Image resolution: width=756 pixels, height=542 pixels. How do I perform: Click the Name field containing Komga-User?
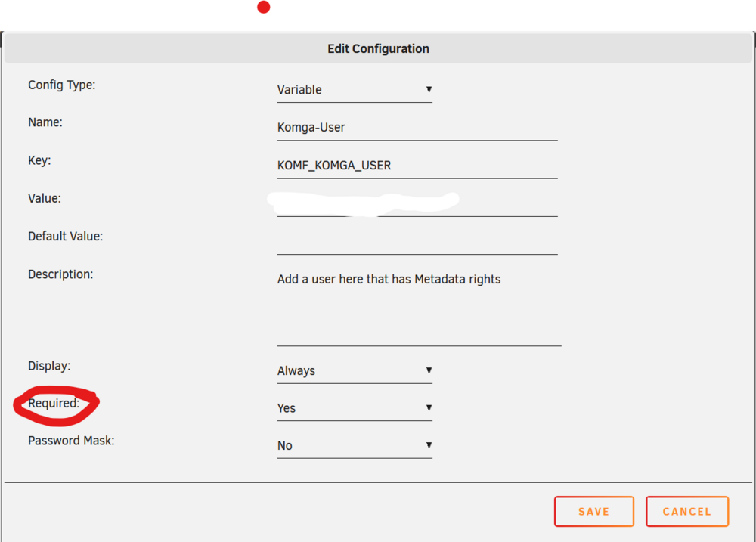pos(417,128)
